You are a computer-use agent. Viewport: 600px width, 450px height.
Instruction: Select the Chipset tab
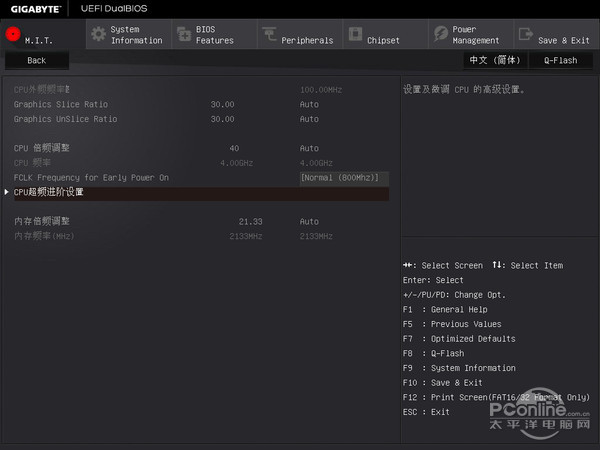coord(386,34)
